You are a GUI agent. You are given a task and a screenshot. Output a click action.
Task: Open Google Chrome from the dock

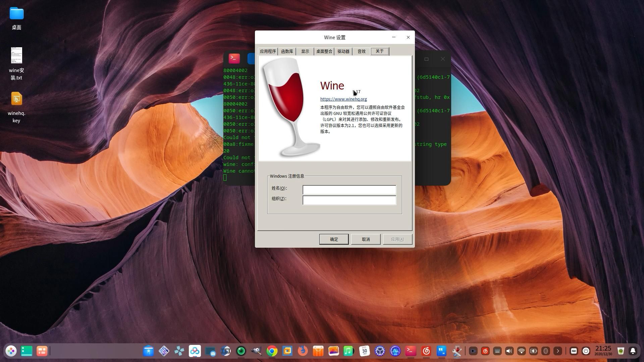pyautogui.click(x=272, y=351)
